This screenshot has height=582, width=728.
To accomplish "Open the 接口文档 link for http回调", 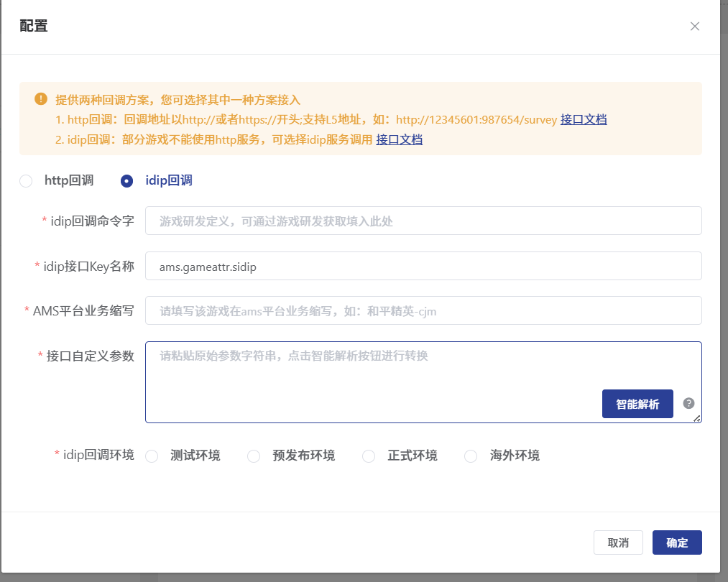I will click(584, 119).
